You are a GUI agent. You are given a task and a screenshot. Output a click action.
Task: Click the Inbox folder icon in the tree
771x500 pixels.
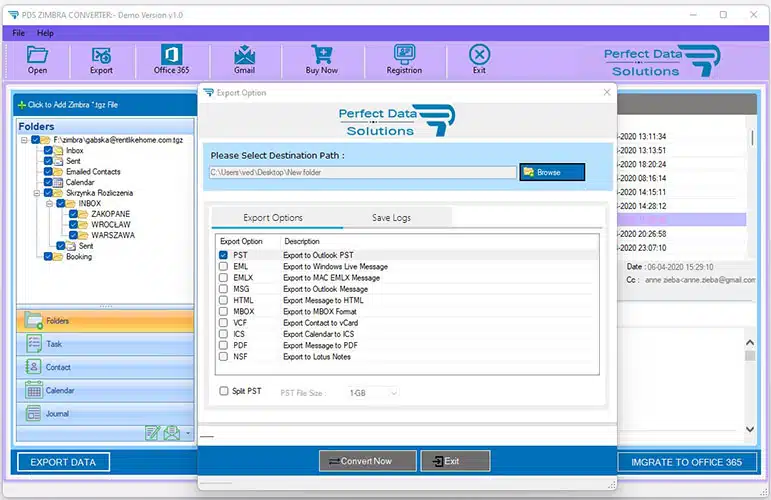click(58, 150)
